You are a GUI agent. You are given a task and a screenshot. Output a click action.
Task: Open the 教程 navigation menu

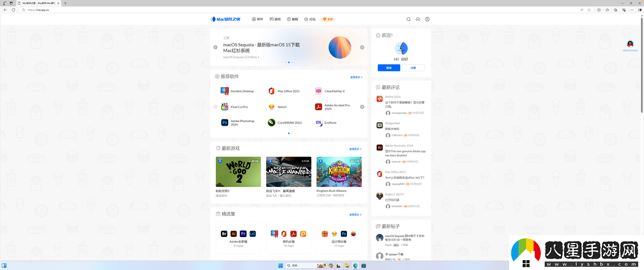[292, 19]
